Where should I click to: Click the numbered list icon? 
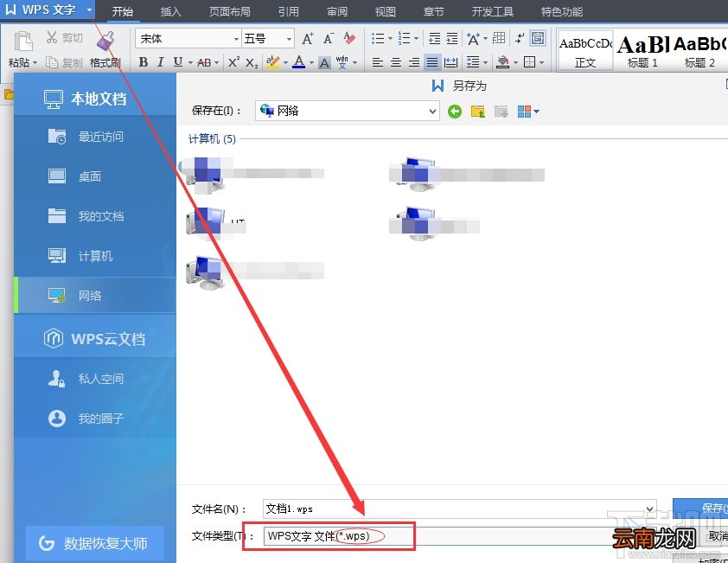coord(405,38)
